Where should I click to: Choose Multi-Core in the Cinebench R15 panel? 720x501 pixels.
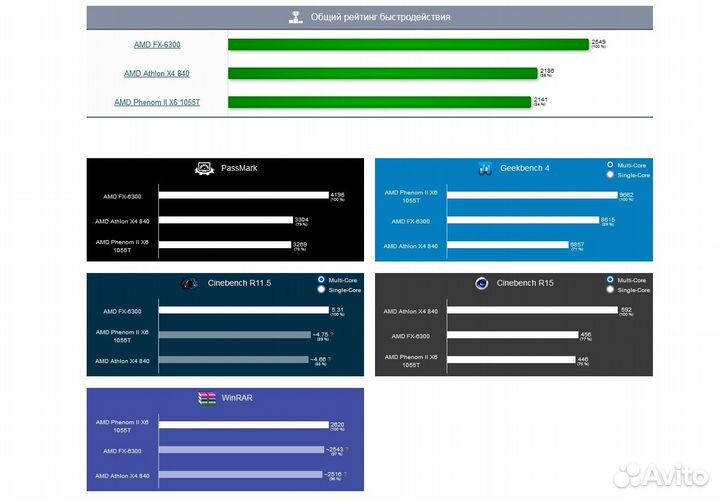(611, 280)
